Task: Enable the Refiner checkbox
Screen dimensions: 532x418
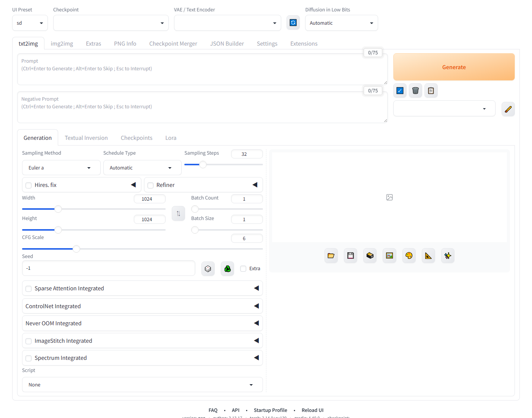Action: (150, 185)
